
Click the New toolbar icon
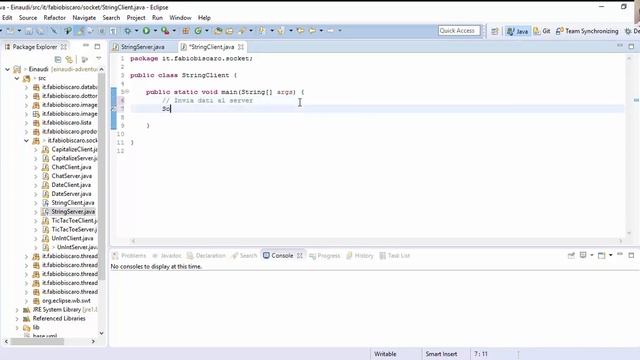pyautogui.click(x=10, y=31)
